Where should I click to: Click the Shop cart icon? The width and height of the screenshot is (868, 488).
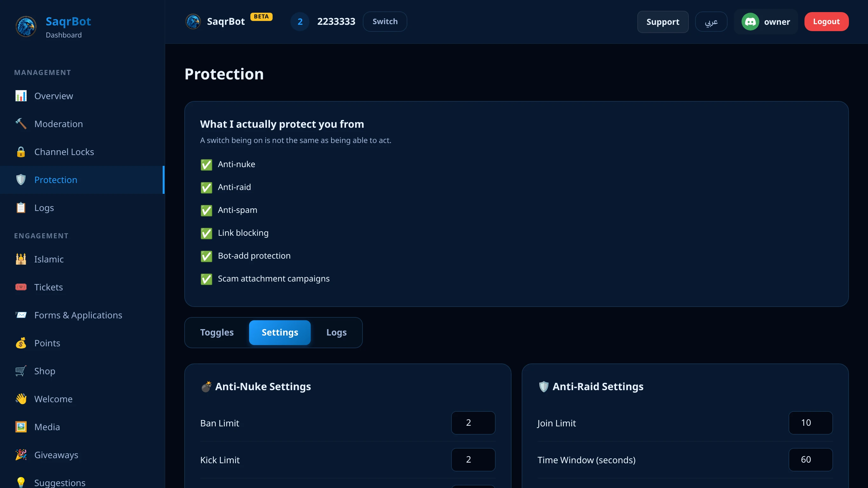pos(21,371)
